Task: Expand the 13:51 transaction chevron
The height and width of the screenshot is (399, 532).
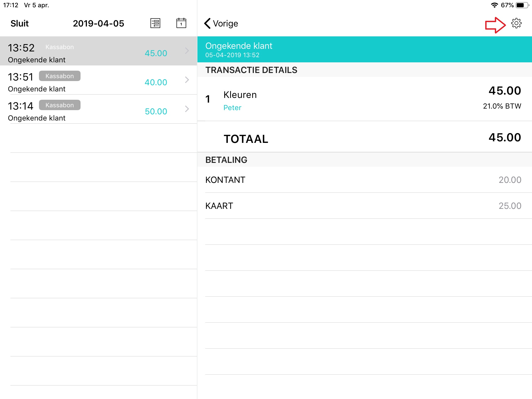Action: coord(187,80)
